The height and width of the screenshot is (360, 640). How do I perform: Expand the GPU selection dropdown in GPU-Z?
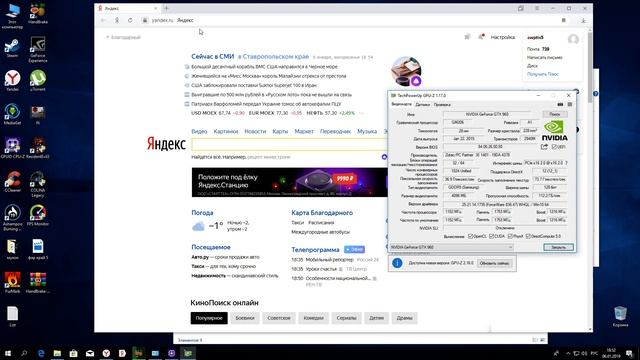(451, 247)
